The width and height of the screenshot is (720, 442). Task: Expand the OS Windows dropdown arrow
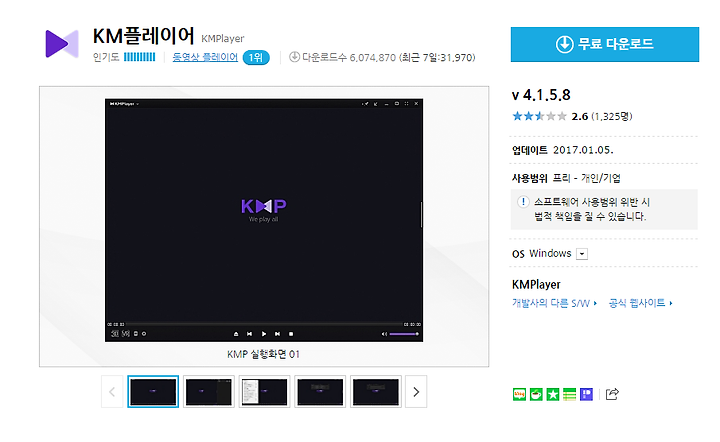[582, 254]
